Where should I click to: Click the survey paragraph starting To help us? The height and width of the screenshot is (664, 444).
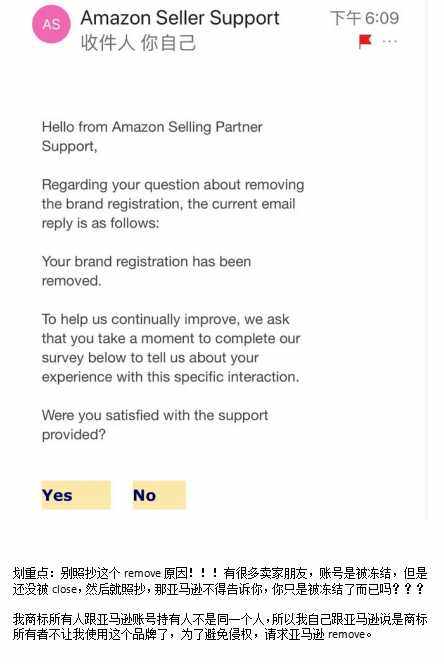pos(171,348)
